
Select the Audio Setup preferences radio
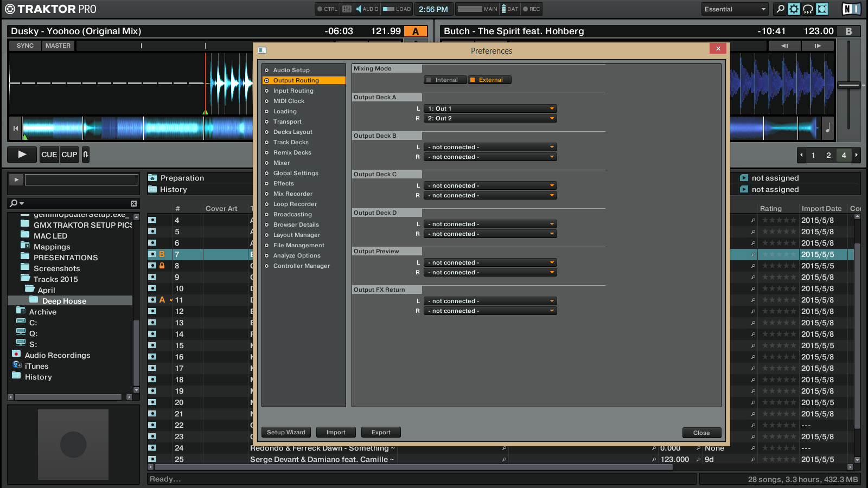click(x=266, y=70)
